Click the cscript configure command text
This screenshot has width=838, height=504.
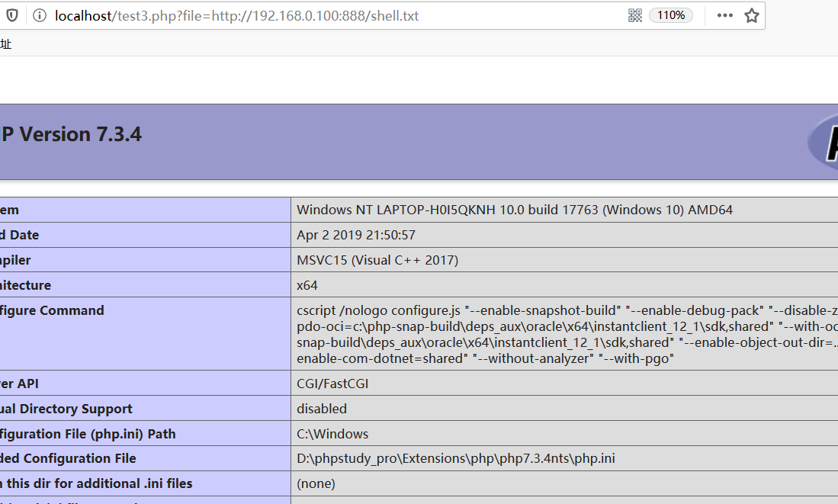click(x=567, y=334)
